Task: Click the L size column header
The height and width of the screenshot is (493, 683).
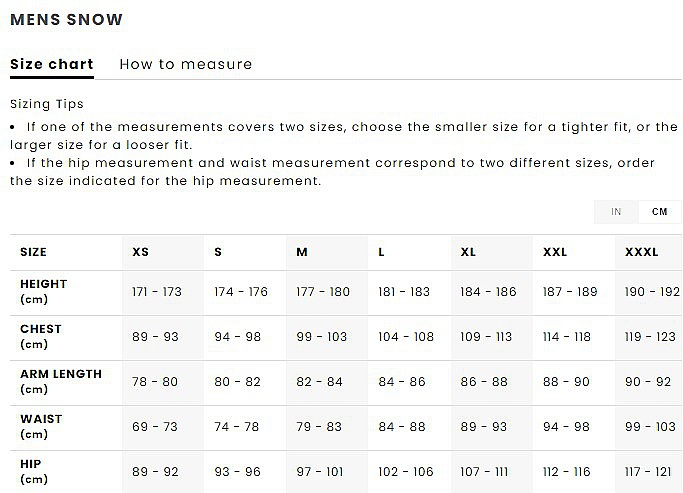Action: pos(381,252)
